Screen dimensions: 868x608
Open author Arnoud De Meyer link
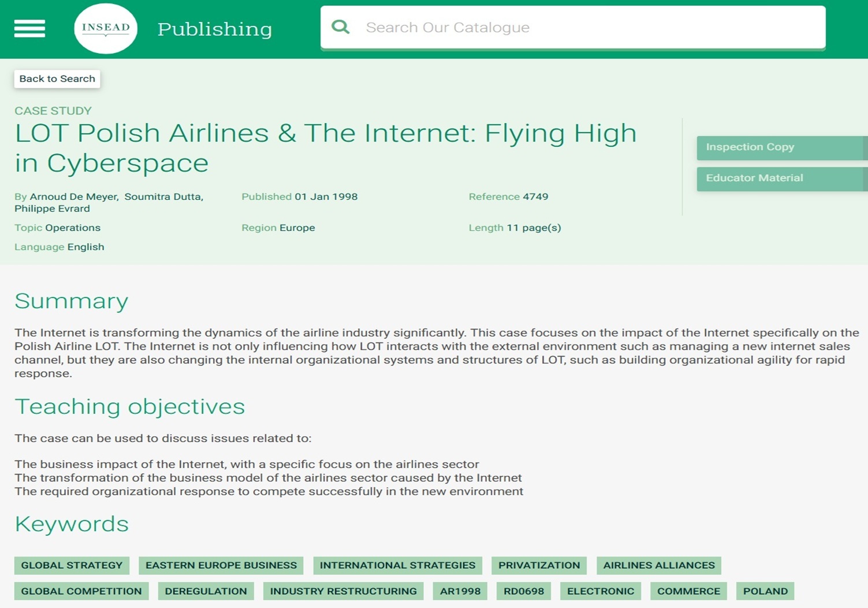[x=73, y=197]
